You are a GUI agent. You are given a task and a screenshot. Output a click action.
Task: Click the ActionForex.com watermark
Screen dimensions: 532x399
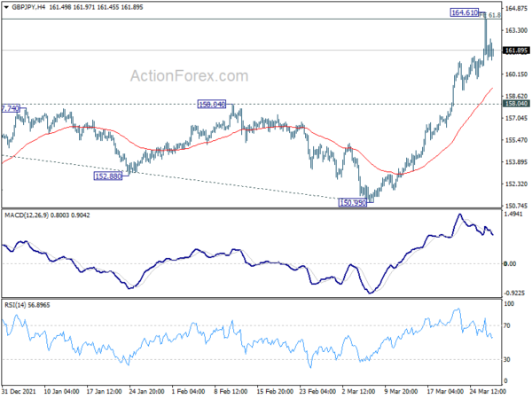190,76
